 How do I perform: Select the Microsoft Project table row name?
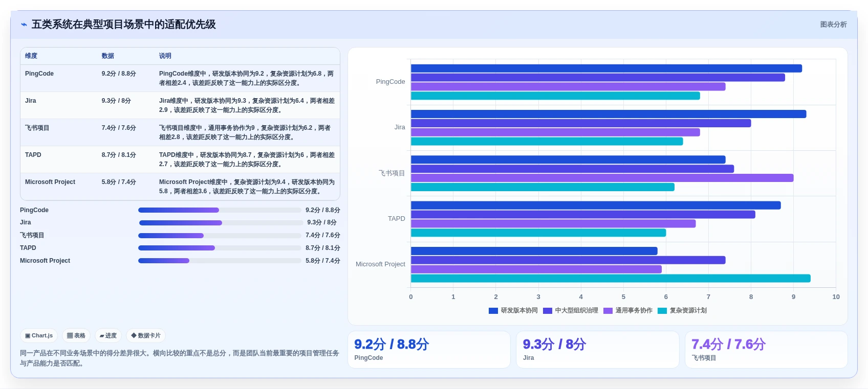coord(50,182)
